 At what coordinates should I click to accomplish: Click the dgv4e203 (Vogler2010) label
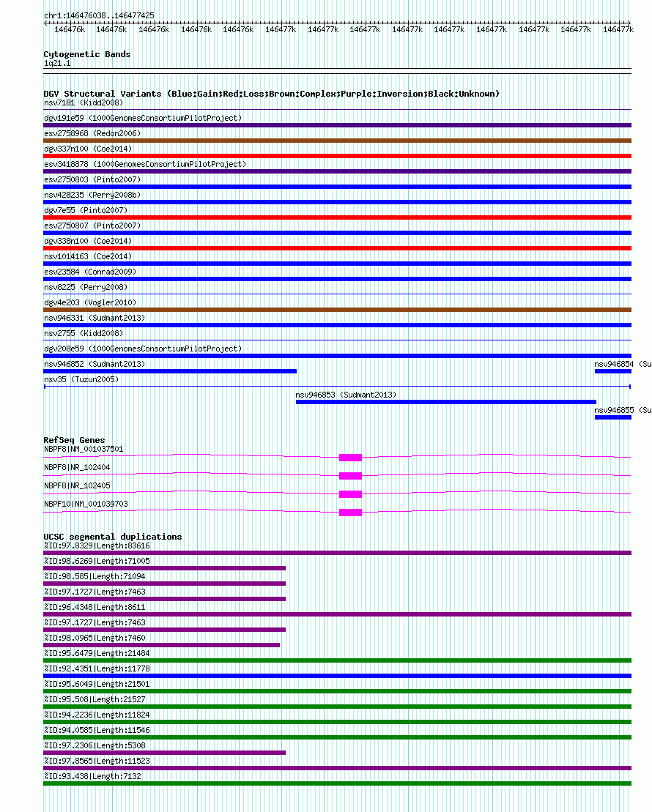[90, 302]
